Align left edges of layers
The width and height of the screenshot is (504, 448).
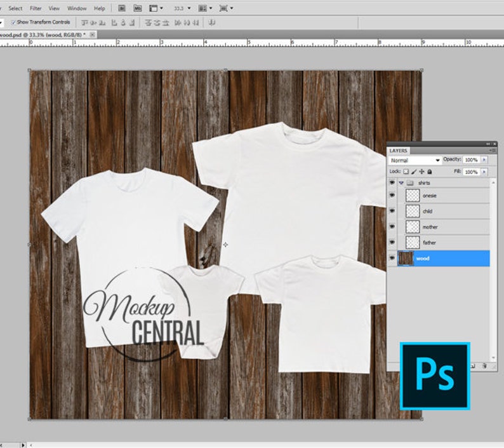click(114, 22)
